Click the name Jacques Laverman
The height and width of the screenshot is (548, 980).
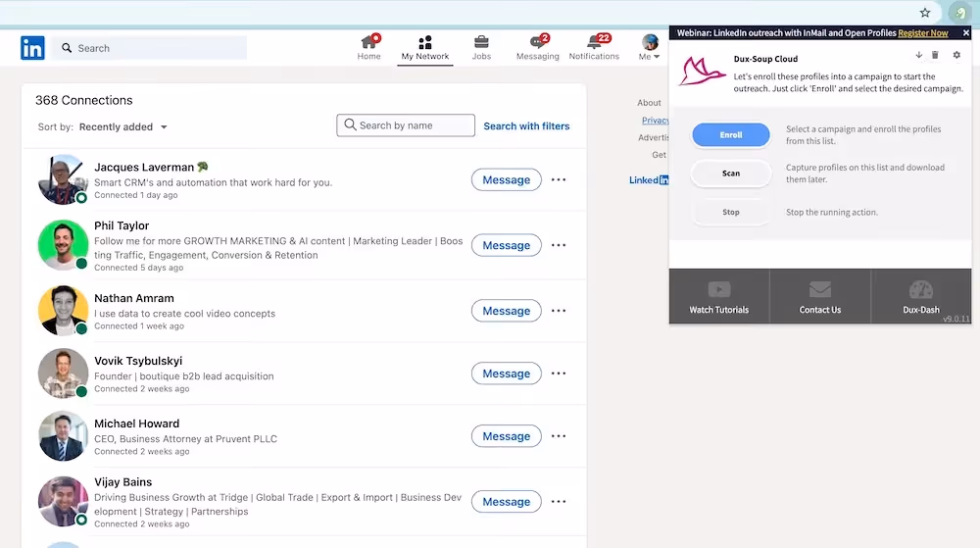144,168
